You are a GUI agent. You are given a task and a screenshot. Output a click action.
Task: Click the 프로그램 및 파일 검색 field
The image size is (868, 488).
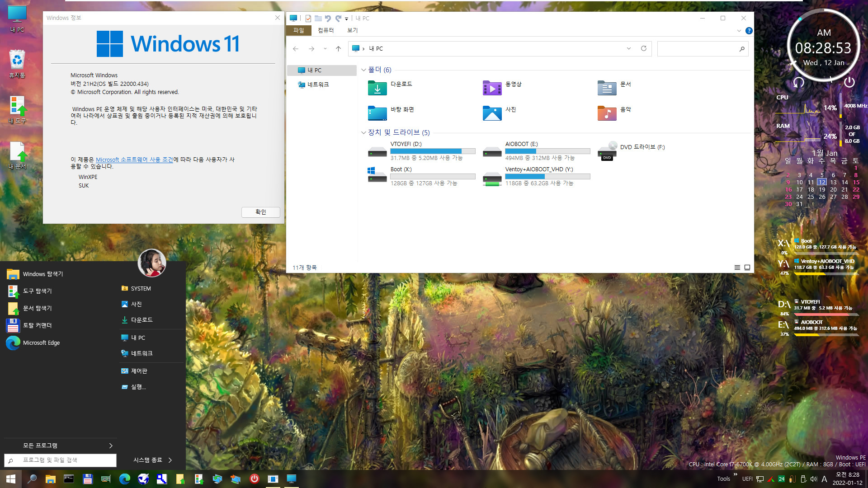click(60, 460)
